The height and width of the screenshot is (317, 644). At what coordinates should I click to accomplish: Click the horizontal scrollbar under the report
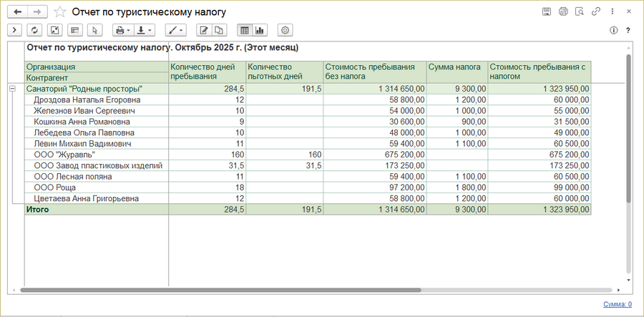pyautogui.click(x=215, y=291)
